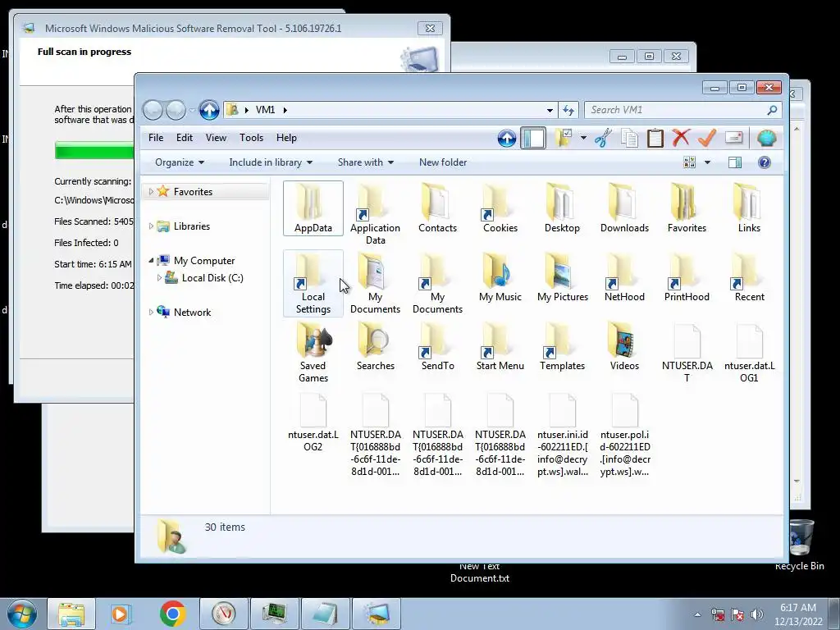Expand the Network tree node

click(151, 312)
